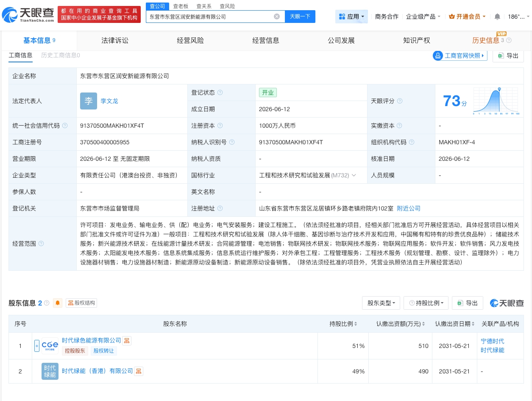
Task: Select 历史工商信息 sub-tab
Action: pyautogui.click(x=61, y=55)
